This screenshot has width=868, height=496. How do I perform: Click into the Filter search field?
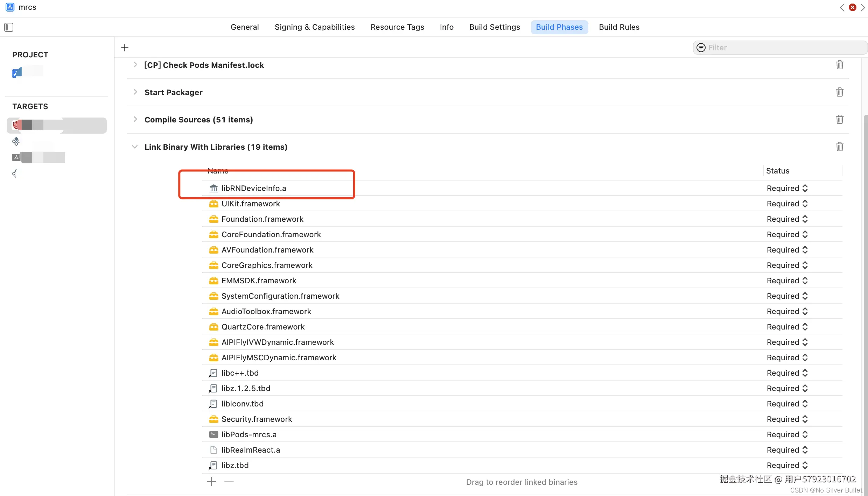784,48
